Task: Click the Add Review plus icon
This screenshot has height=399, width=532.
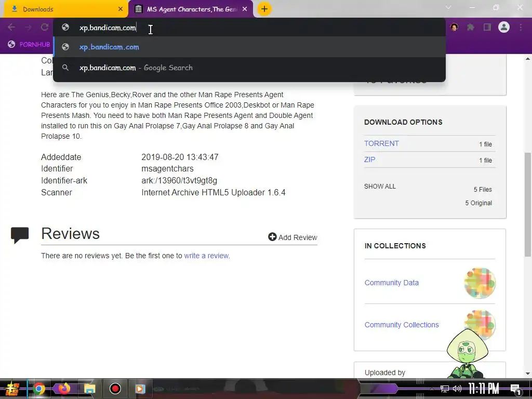Action: coord(272,237)
